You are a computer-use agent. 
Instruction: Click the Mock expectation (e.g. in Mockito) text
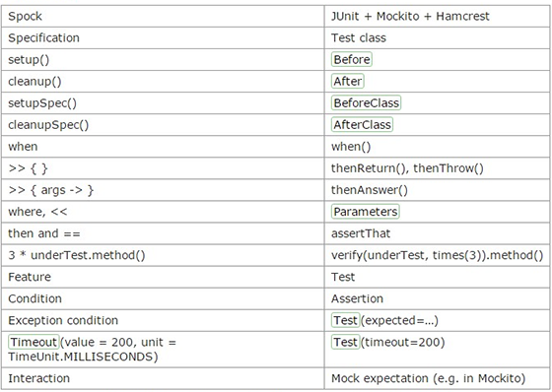[x=428, y=378]
